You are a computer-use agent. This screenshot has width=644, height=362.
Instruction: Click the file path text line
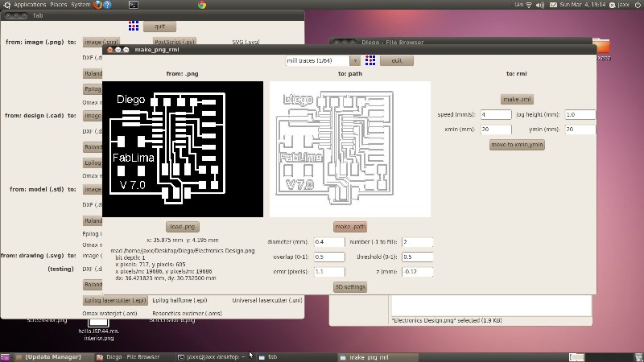coord(183,250)
